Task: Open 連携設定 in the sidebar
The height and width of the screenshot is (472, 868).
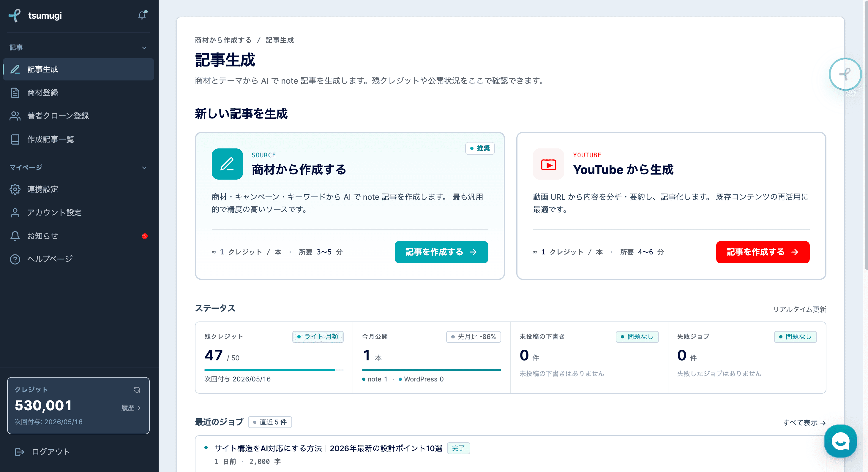Action: coord(78,189)
